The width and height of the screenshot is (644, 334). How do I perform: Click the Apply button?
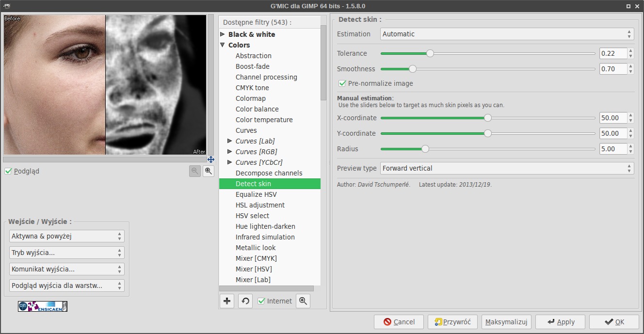[561, 322]
